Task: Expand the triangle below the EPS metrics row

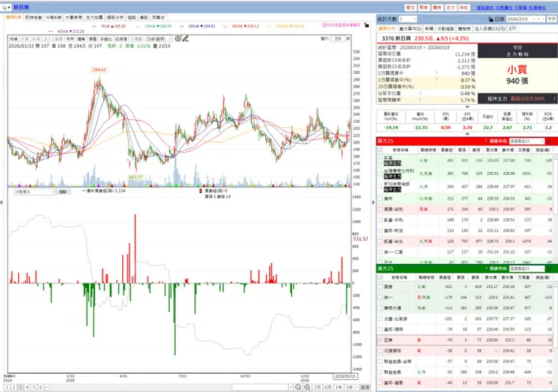Action: [468, 134]
